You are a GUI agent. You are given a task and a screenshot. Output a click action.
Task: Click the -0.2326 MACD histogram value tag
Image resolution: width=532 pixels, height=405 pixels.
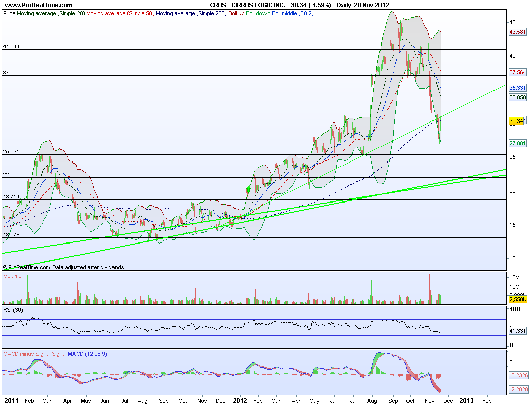(x=518, y=375)
